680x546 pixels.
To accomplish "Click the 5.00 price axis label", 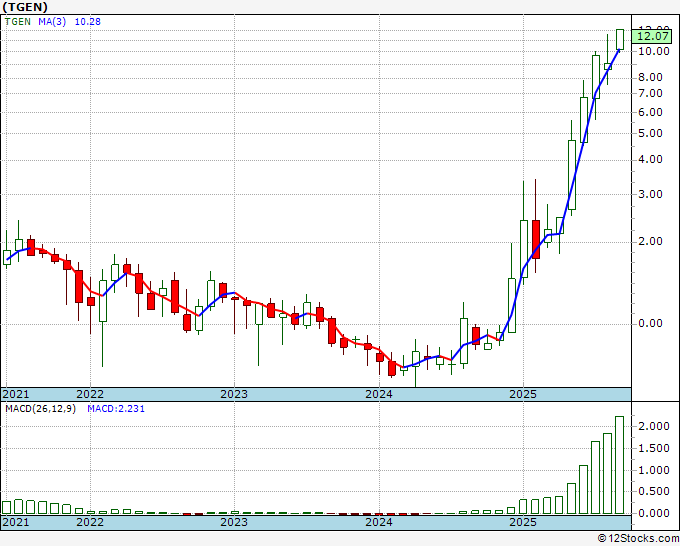I will 651,133.
